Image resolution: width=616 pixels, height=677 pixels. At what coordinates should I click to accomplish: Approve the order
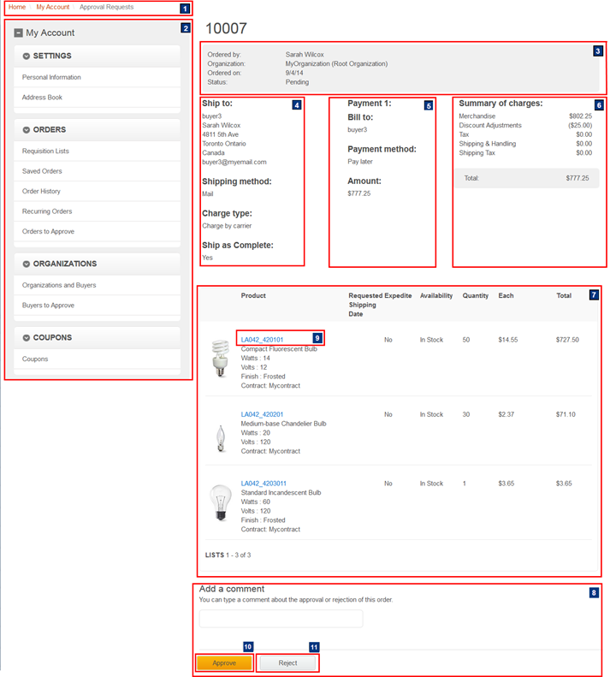tap(224, 663)
